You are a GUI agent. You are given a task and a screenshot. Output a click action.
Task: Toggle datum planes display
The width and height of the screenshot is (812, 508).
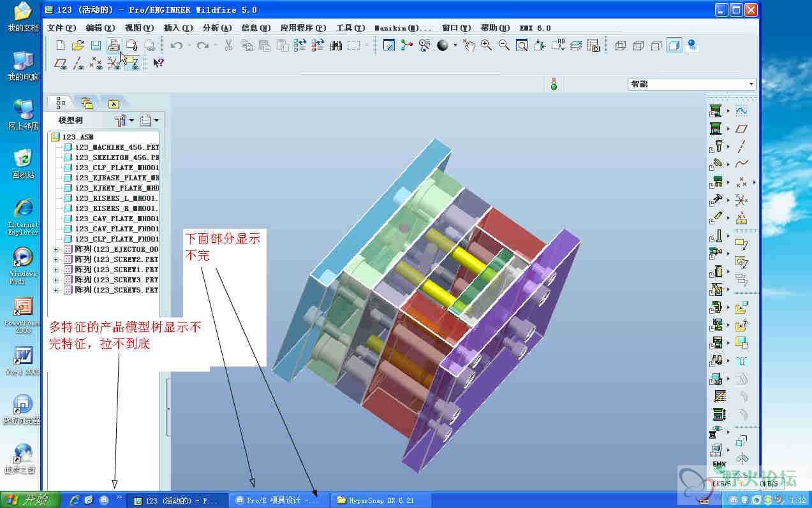tap(61, 62)
